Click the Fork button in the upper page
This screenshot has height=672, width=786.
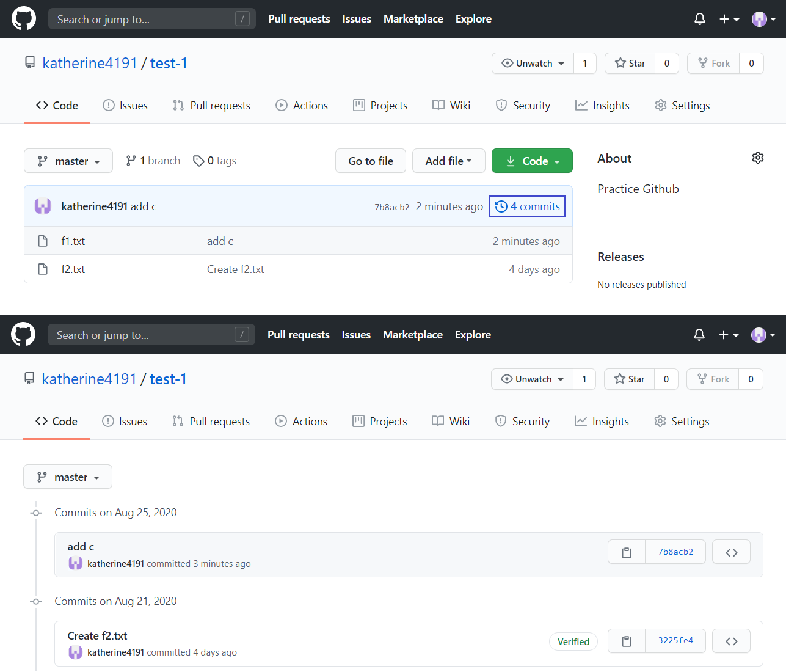[x=713, y=64]
